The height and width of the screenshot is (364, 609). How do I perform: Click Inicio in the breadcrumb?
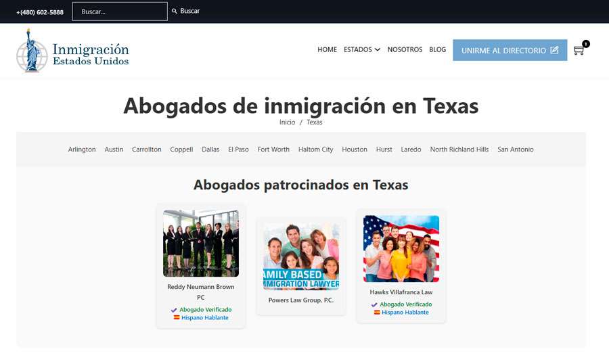[x=287, y=122]
